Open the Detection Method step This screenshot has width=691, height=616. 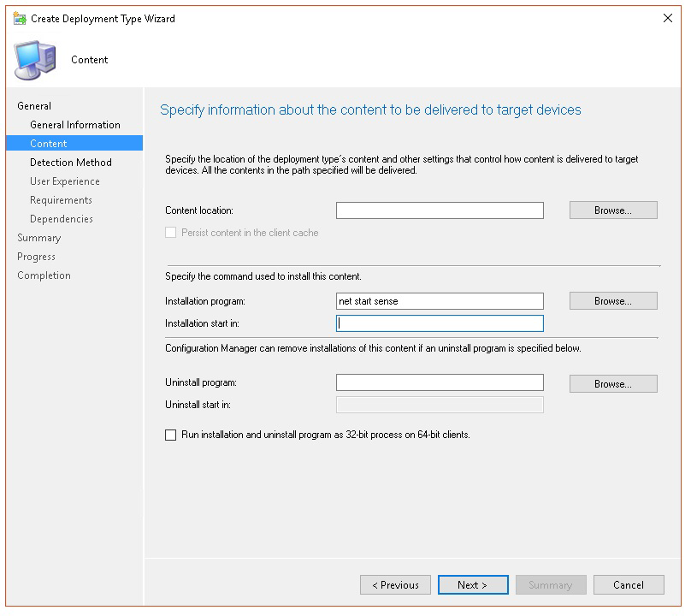(x=71, y=163)
